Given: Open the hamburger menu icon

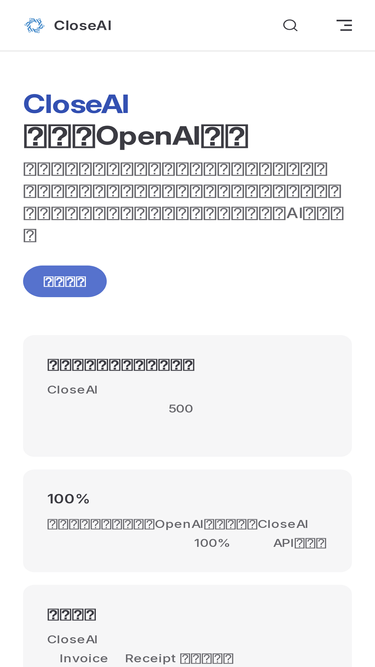Looking at the screenshot, I should tap(344, 26).
